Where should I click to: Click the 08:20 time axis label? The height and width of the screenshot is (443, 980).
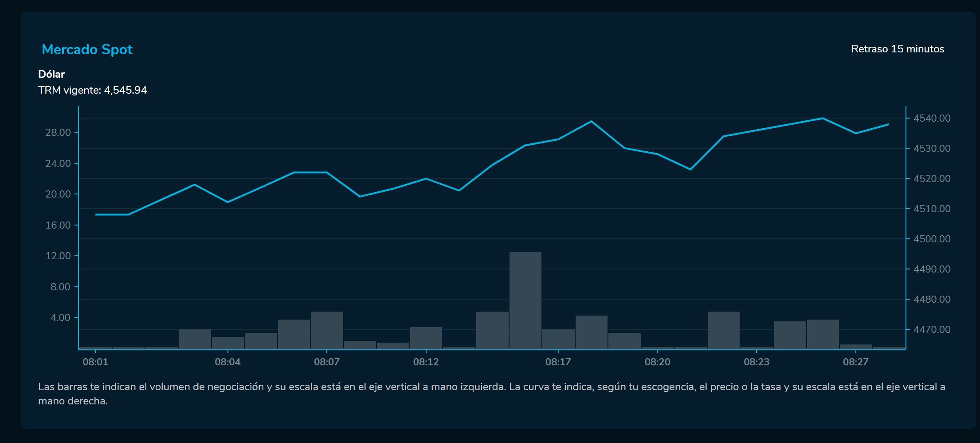pos(657,362)
